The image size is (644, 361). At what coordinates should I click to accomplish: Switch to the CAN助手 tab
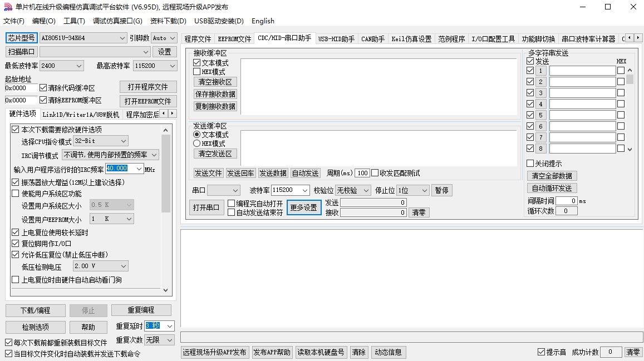pos(373,39)
